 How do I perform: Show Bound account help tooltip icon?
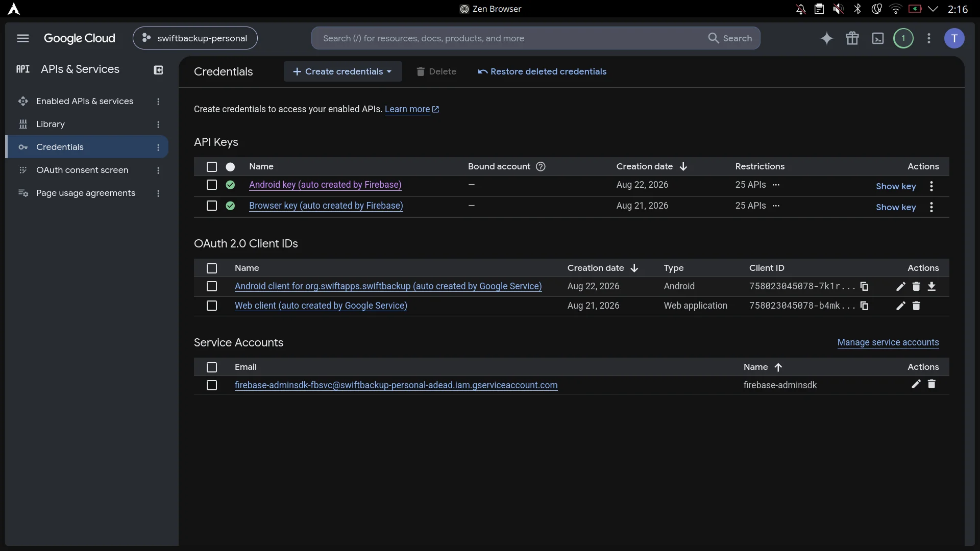[541, 166]
